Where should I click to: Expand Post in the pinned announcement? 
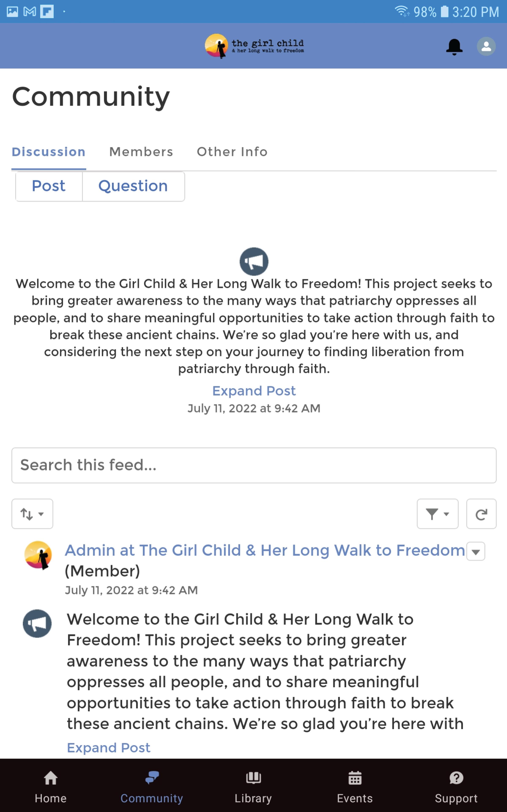[x=254, y=391]
